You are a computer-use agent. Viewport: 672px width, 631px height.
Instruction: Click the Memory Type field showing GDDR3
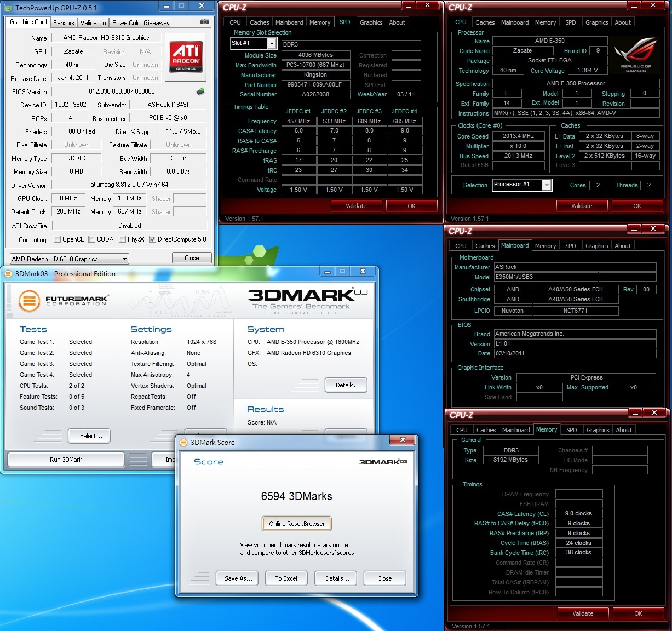click(77, 158)
